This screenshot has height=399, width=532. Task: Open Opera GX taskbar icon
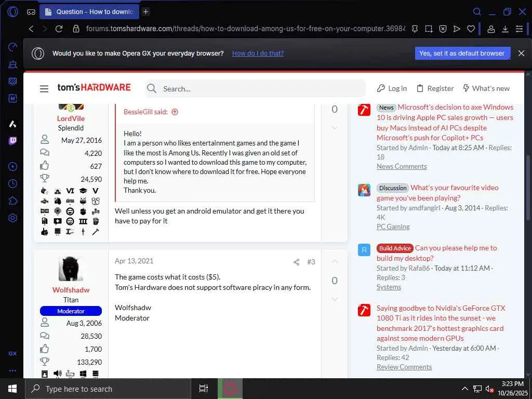tap(230, 389)
